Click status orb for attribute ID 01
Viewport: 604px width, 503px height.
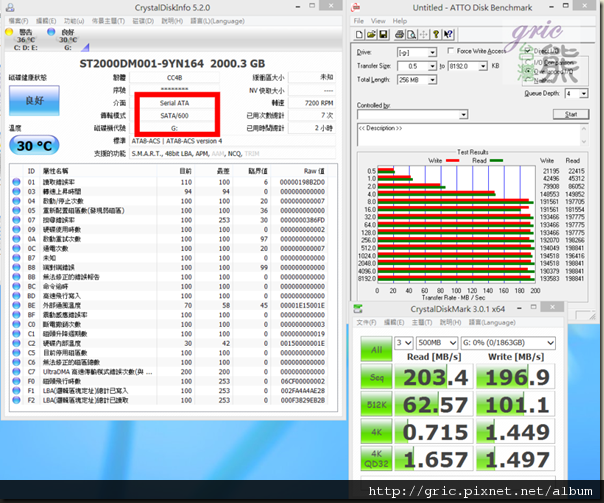click(16, 182)
